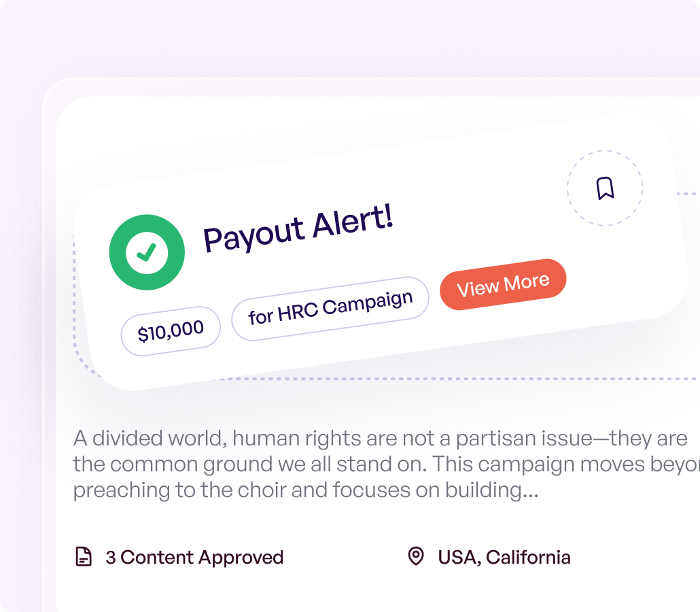Click the location pin icon near USA, California
The width and height of the screenshot is (700, 612).
415,557
